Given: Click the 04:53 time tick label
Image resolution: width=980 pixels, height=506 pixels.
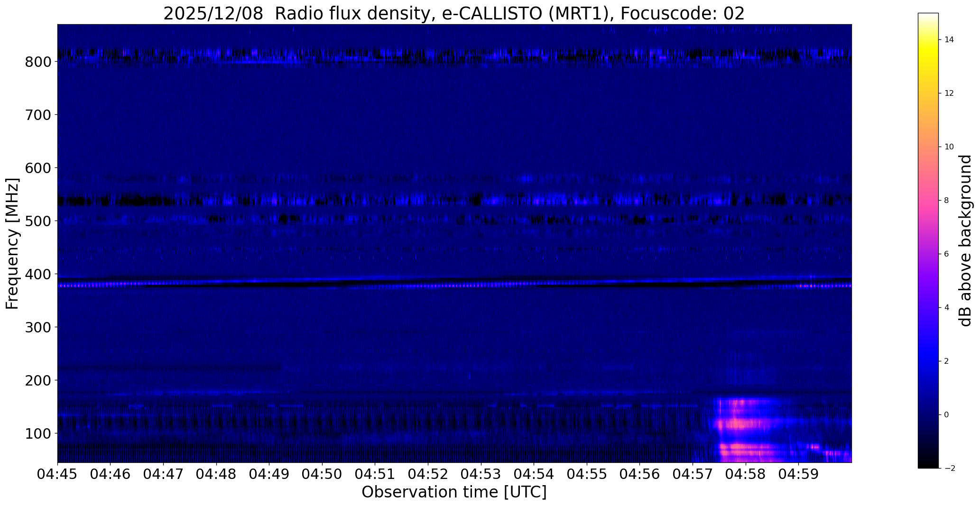Looking at the screenshot, I should 481,474.
